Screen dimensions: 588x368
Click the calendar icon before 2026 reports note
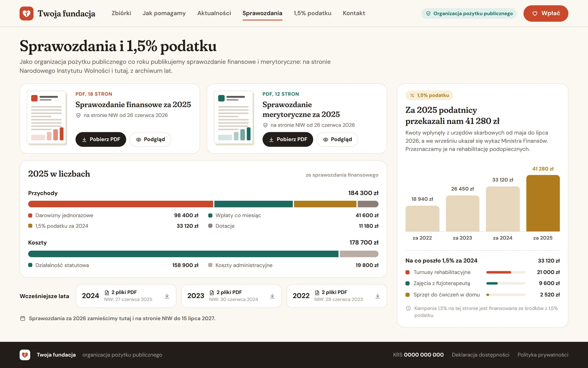pos(23,318)
